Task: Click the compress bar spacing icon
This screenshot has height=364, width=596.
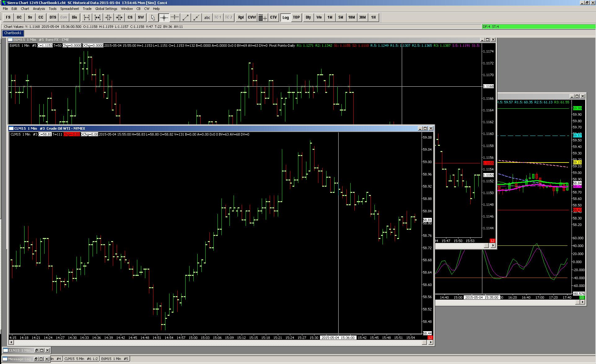Action: 108,17
